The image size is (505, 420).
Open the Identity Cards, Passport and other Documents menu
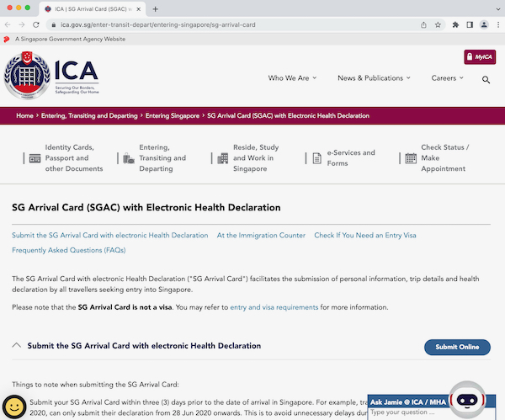point(63,158)
